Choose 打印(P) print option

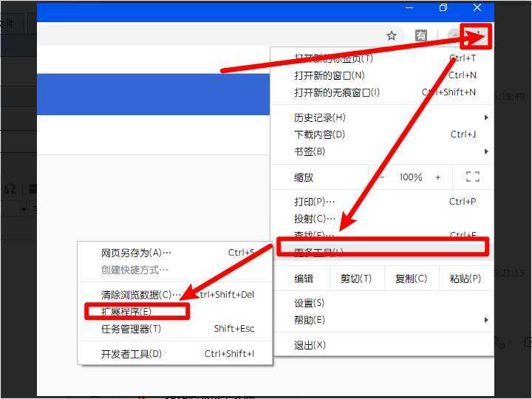coord(382,202)
